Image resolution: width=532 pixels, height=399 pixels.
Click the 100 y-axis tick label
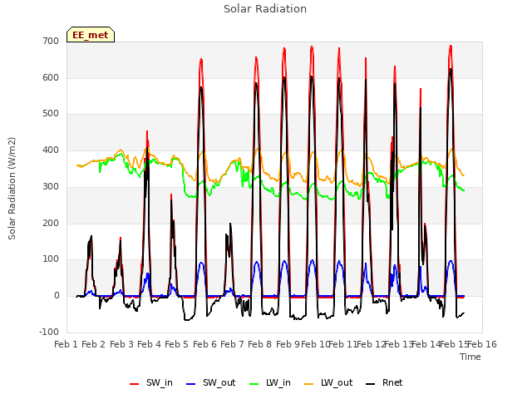(51, 259)
